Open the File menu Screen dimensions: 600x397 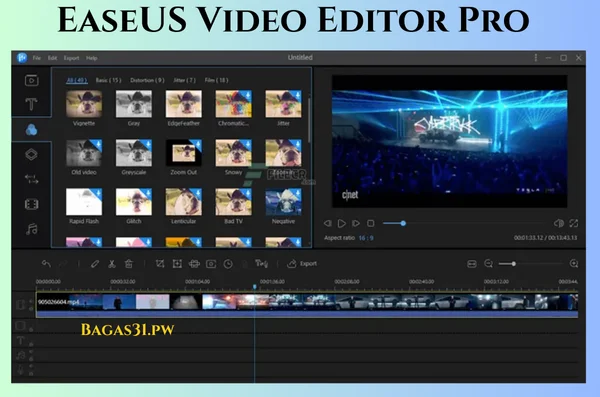click(x=37, y=58)
